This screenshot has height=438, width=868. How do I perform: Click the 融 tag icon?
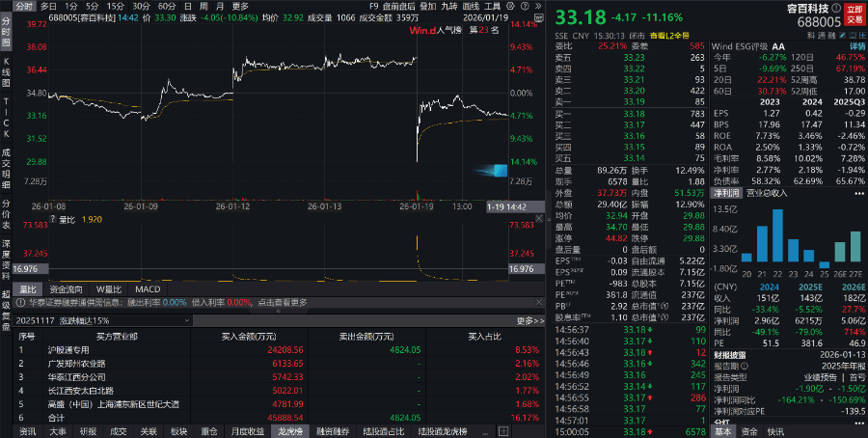[831, 35]
